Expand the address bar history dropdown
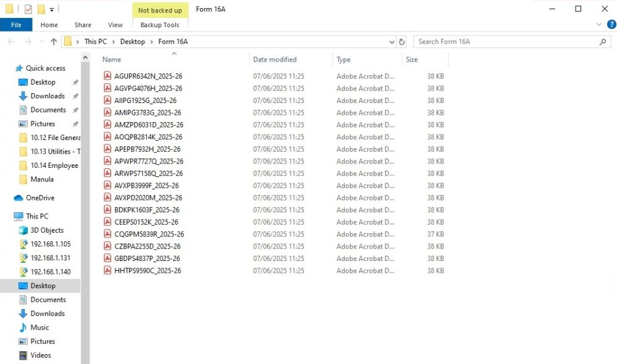The image size is (617, 364). click(x=392, y=42)
